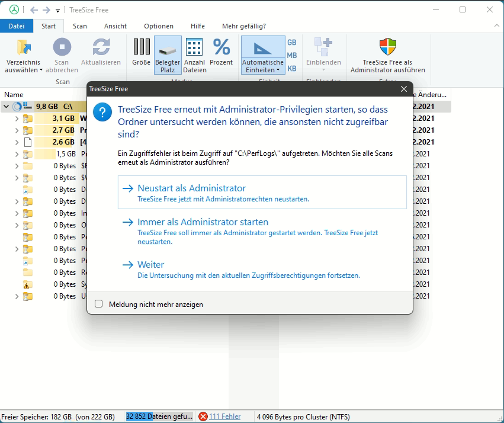Viewport: 504px width, 423px height.
Task: Click the Einblenden icon
Action: 323,47
